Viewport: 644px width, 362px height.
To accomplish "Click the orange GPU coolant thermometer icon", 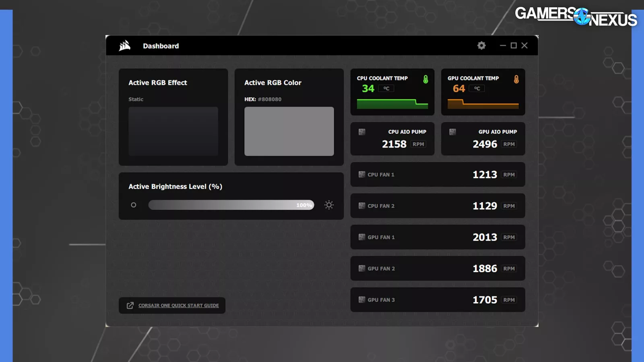I will [516, 79].
